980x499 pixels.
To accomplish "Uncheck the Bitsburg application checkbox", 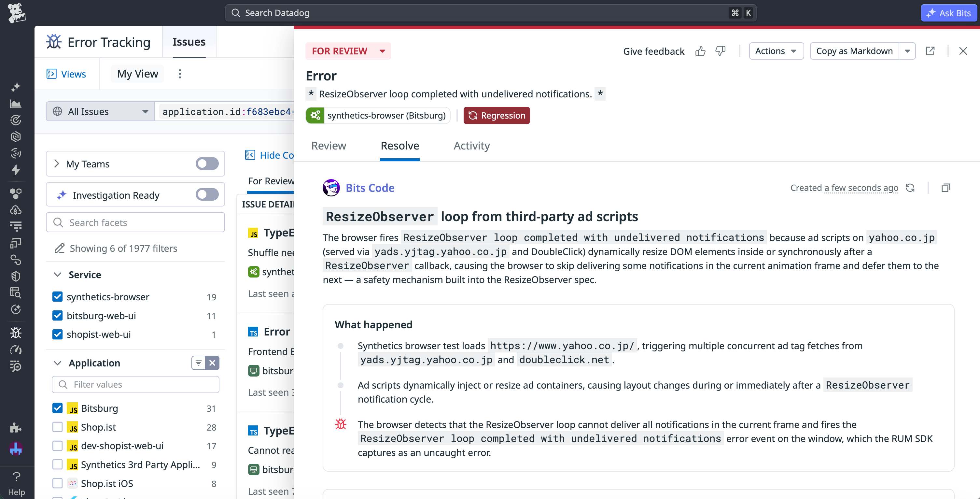I will [57, 408].
